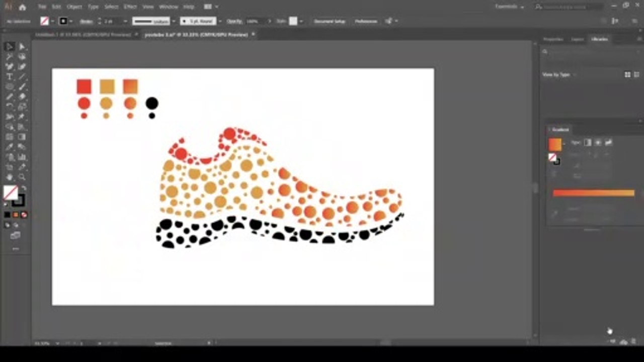644x362 pixels.
Task: Choose Radial gradient type
Action: [x=598, y=143]
